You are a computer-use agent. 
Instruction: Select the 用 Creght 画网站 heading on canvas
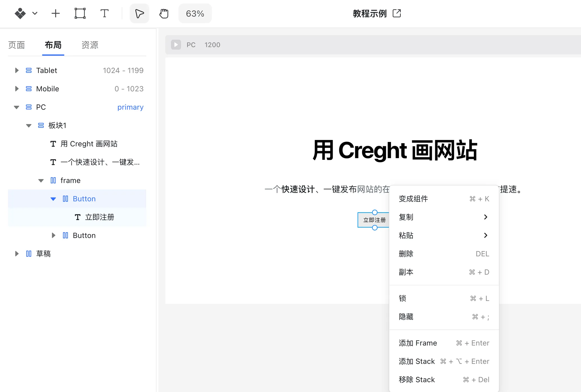tap(395, 151)
